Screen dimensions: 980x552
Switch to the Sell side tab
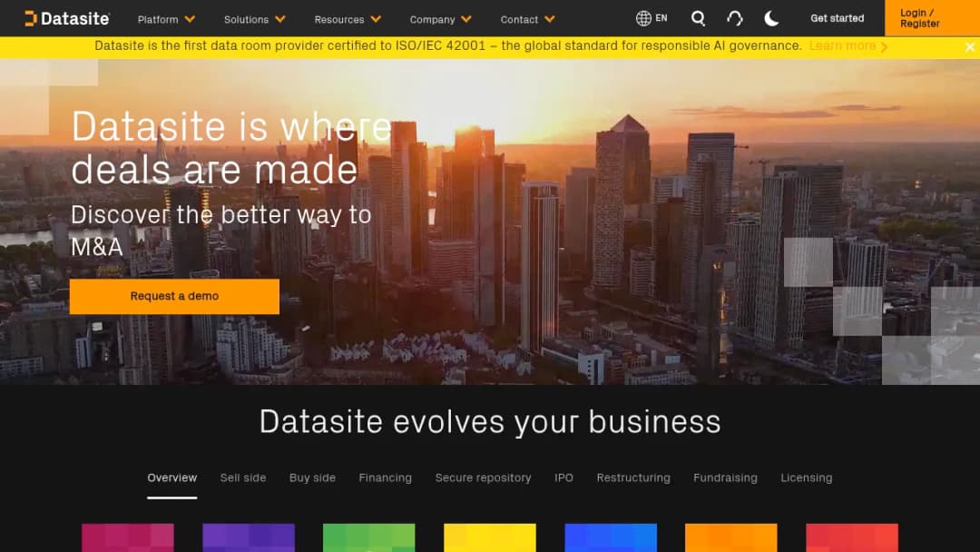click(243, 478)
